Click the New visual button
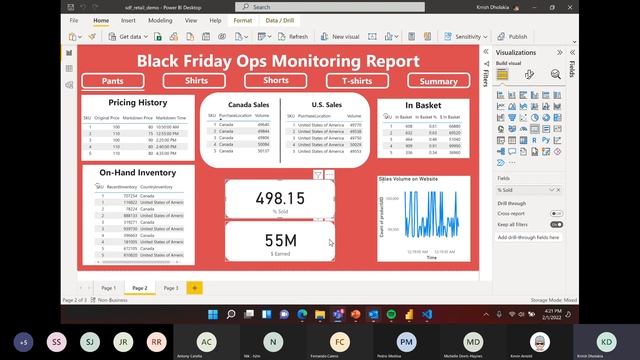This screenshot has height=360, width=640. [x=340, y=37]
